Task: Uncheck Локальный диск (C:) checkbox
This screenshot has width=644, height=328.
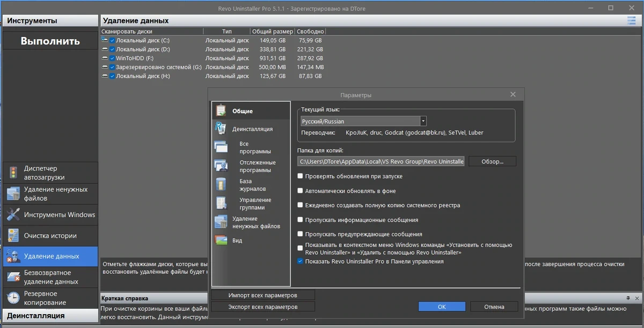Action: 112,40
